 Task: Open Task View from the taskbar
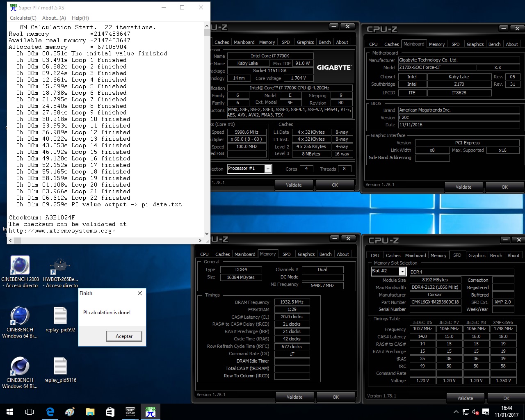[30, 412]
